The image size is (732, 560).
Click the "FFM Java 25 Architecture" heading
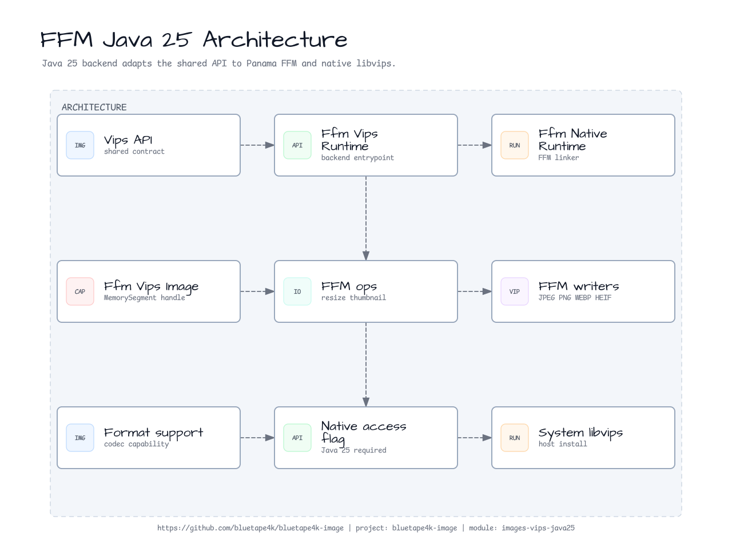point(194,39)
